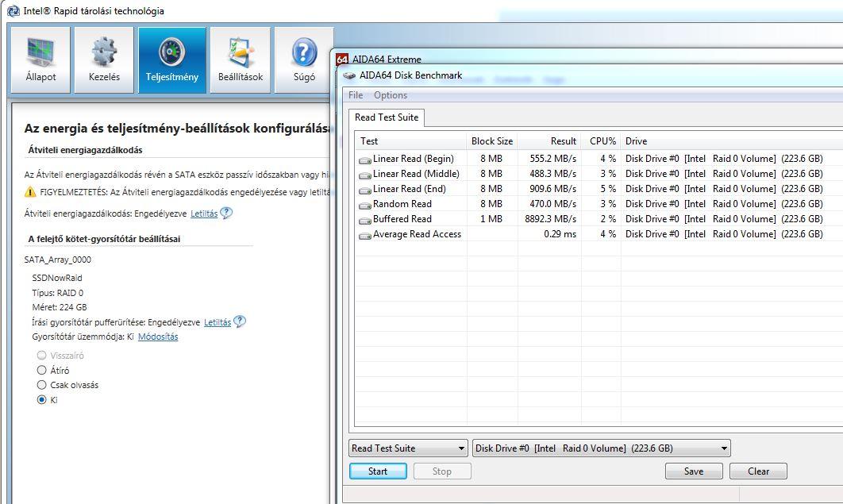Open the Kezelés management section
843x504 pixels.
pyautogui.click(x=104, y=60)
